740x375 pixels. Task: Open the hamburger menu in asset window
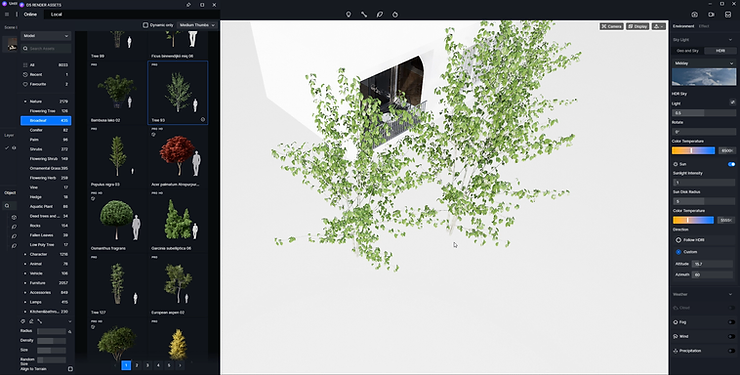click(x=7, y=14)
